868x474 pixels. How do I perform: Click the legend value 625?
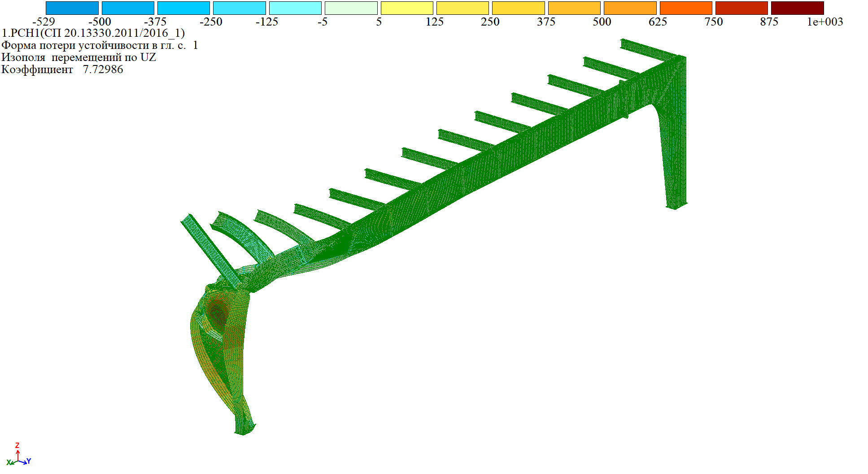tap(658, 22)
